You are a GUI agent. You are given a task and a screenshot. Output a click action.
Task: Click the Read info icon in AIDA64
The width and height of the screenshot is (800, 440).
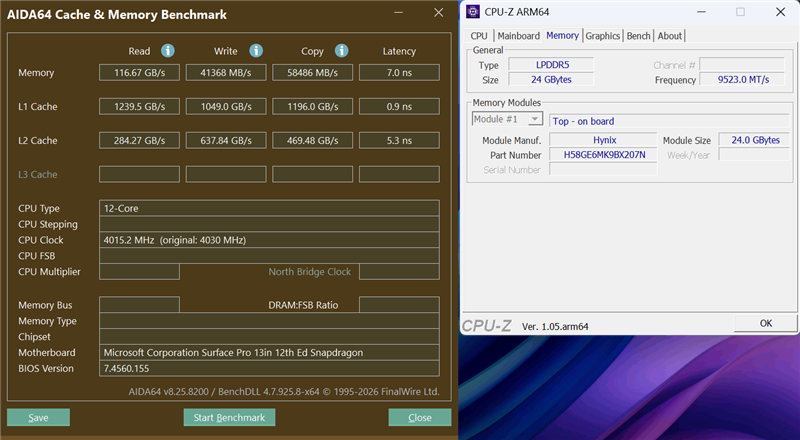[x=168, y=51]
